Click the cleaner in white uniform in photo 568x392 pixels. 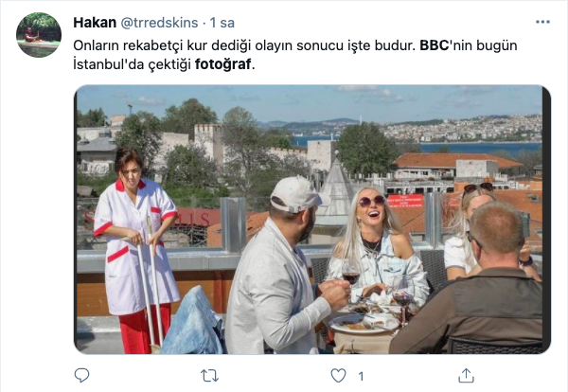pos(133,250)
